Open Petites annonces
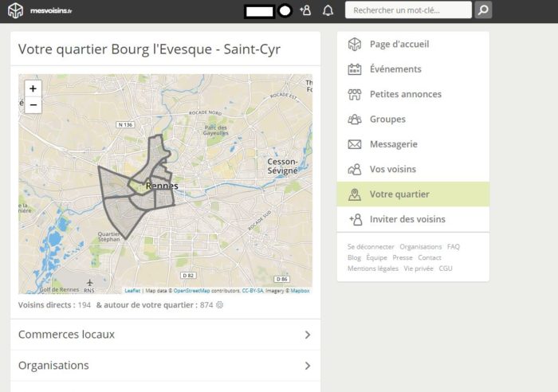Screen dimensions: 558x392 [x=405, y=94]
